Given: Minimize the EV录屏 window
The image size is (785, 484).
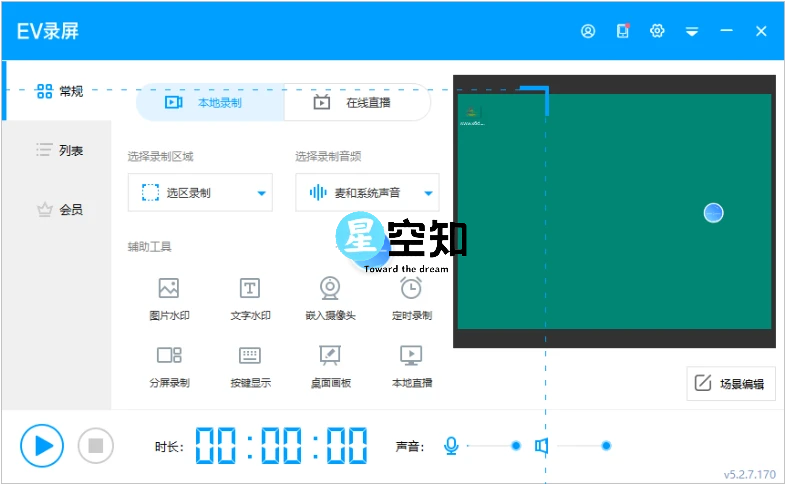Looking at the screenshot, I should (726, 31).
